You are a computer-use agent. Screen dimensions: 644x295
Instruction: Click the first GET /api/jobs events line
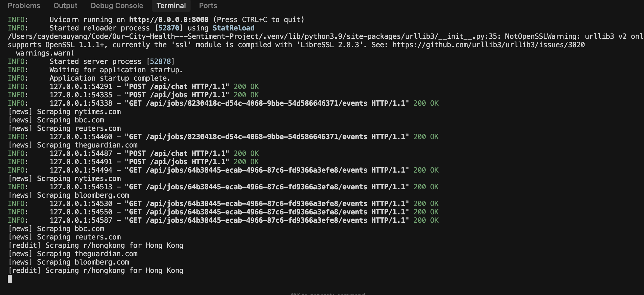point(269,103)
